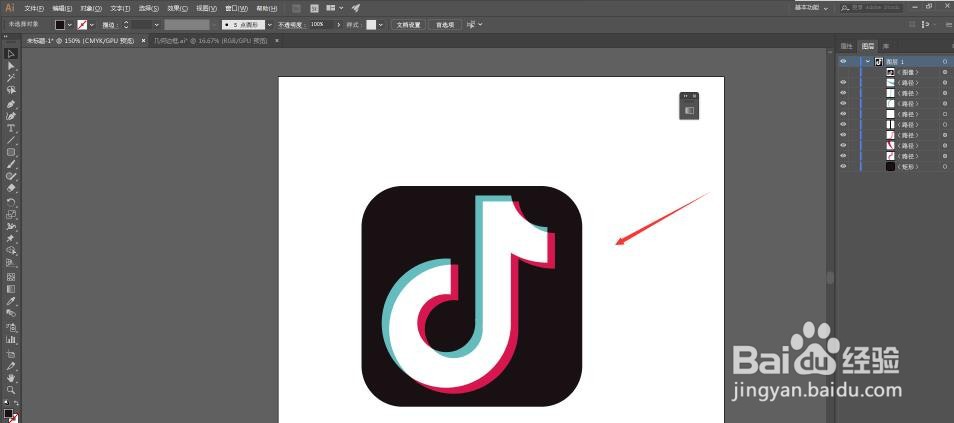Open the 窗口(W) menu

click(236, 9)
